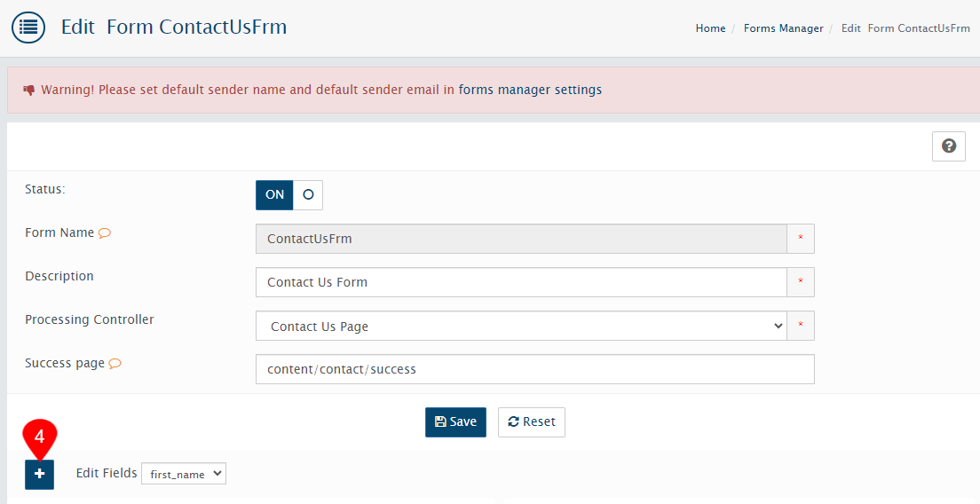Click required asterisk next to Description field
Viewport: 980px width, 504px height.
(800, 282)
